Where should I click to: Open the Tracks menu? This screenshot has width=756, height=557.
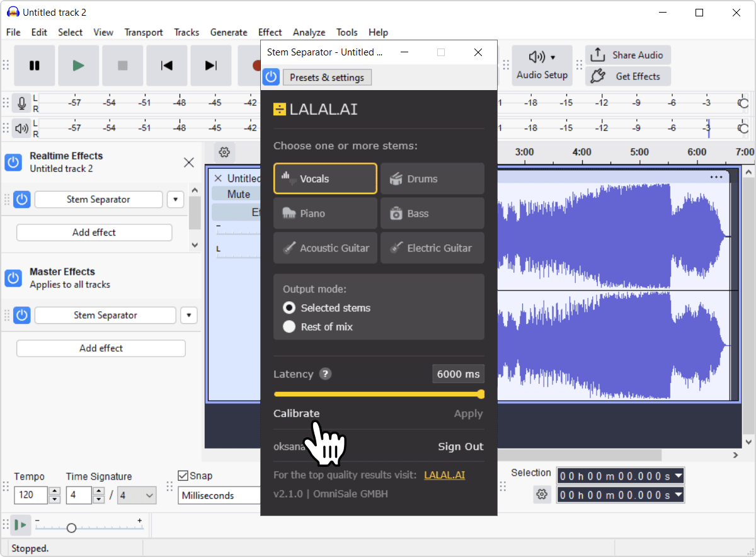tap(186, 32)
